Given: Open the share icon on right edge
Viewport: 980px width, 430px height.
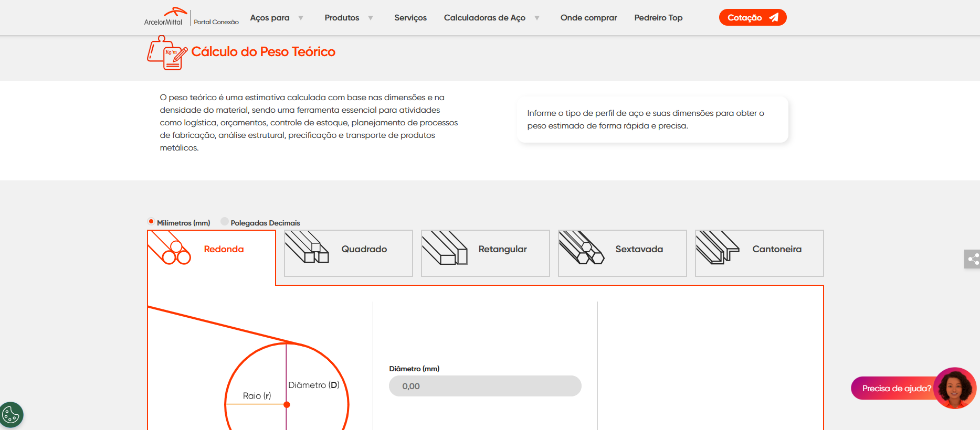Looking at the screenshot, I should [973, 259].
